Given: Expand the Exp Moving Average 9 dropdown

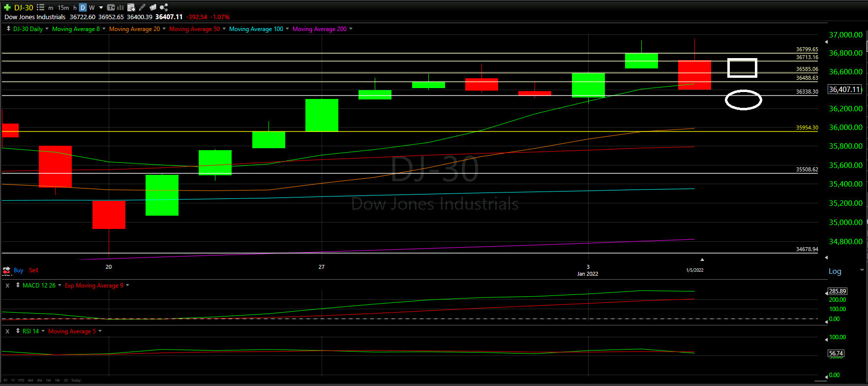Looking at the screenshot, I should pyautogui.click(x=127, y=286).
